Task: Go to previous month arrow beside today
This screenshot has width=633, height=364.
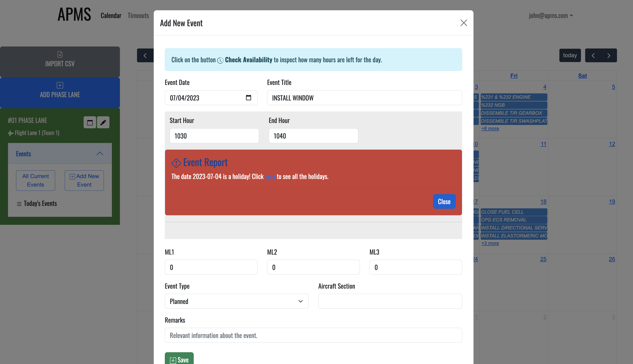Action: click(x=593, y=56)
